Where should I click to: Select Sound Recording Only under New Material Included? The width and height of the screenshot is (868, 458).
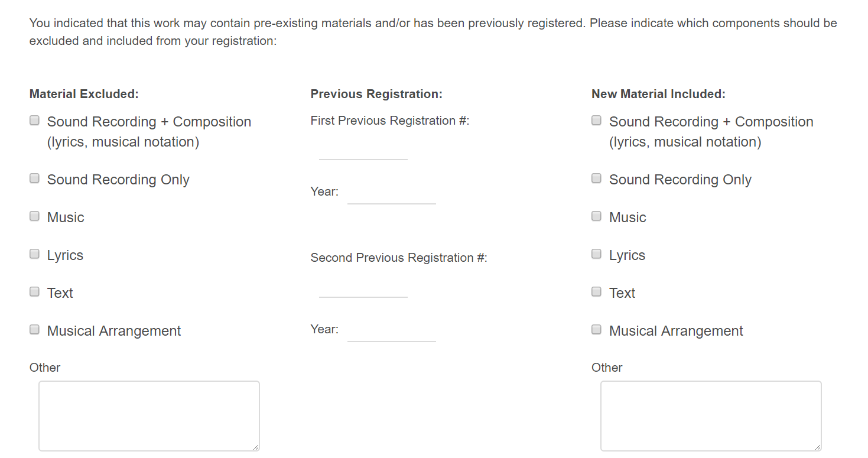(597, 178)
